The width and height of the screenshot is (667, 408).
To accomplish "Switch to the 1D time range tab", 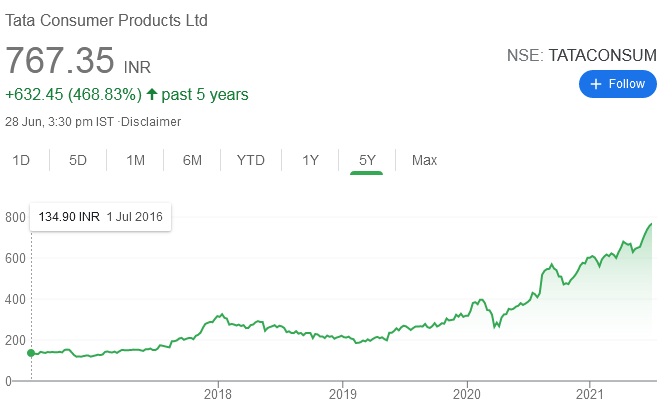I will [20, 160].
